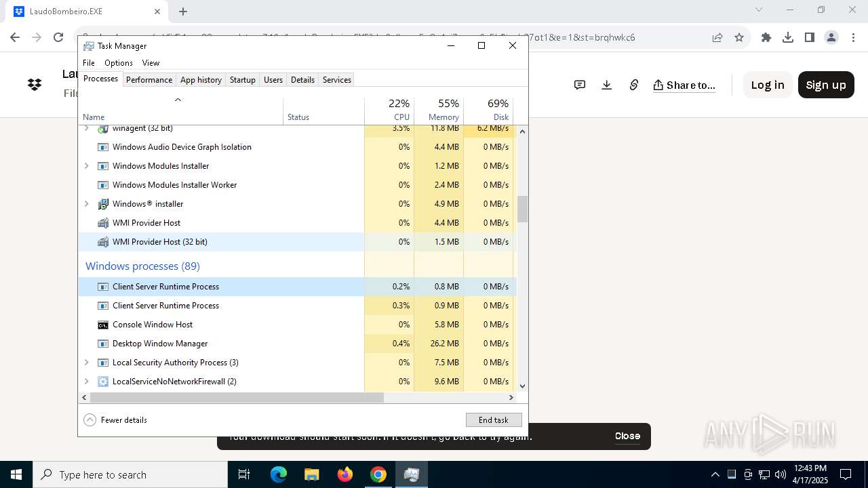Click the WMI Provider Host process icon
This screenshot has width=868, height=488.
click(103, 223)
